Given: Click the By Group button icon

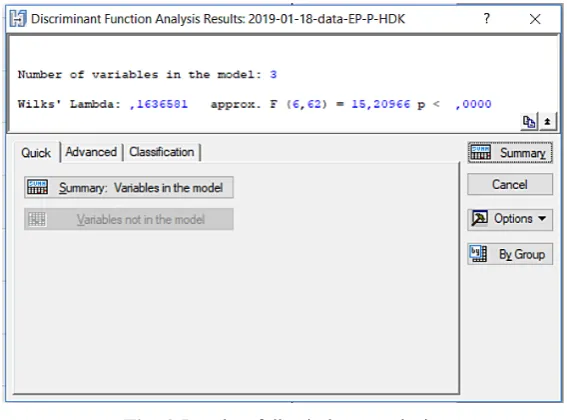Looking at the screenshot, I should [x=478, y=254].
